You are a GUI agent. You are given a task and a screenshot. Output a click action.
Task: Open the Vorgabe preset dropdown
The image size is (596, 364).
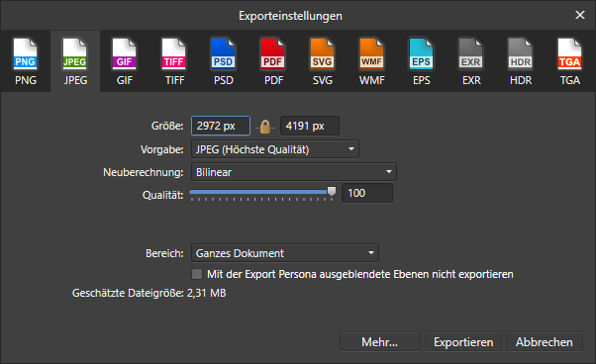click(275, 149)
